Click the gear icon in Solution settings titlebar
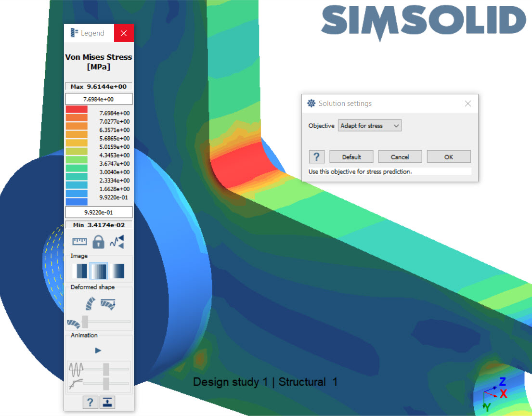This screenshot has width=532, height=416. click(311, 103)
